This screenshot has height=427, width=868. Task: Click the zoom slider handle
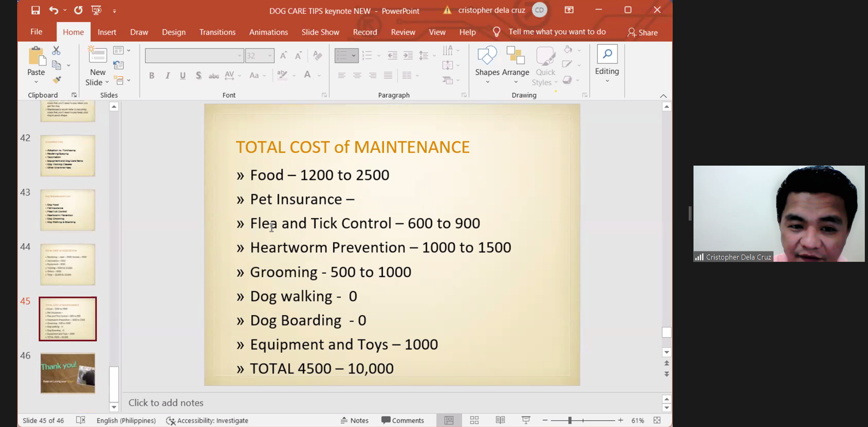[x=570, y=420]
